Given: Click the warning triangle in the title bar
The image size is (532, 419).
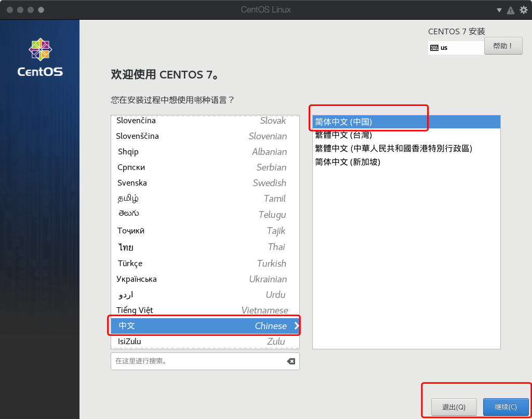Looking at the screenshot, I should (x=511, y=9).
